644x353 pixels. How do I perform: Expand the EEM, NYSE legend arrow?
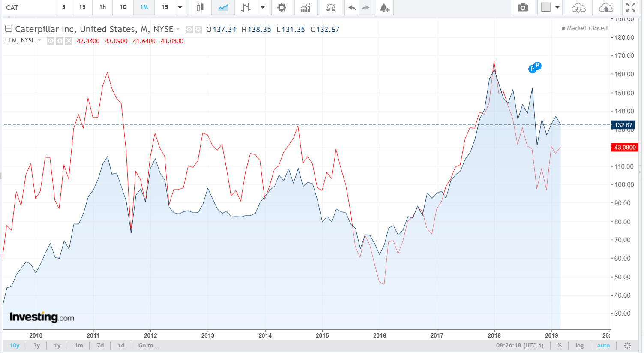39,40
